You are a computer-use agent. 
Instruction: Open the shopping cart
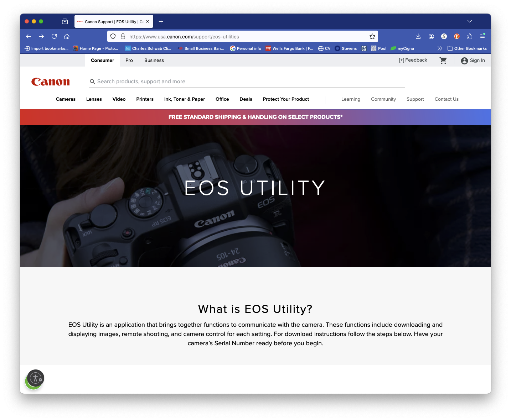(x=443, y=61)
